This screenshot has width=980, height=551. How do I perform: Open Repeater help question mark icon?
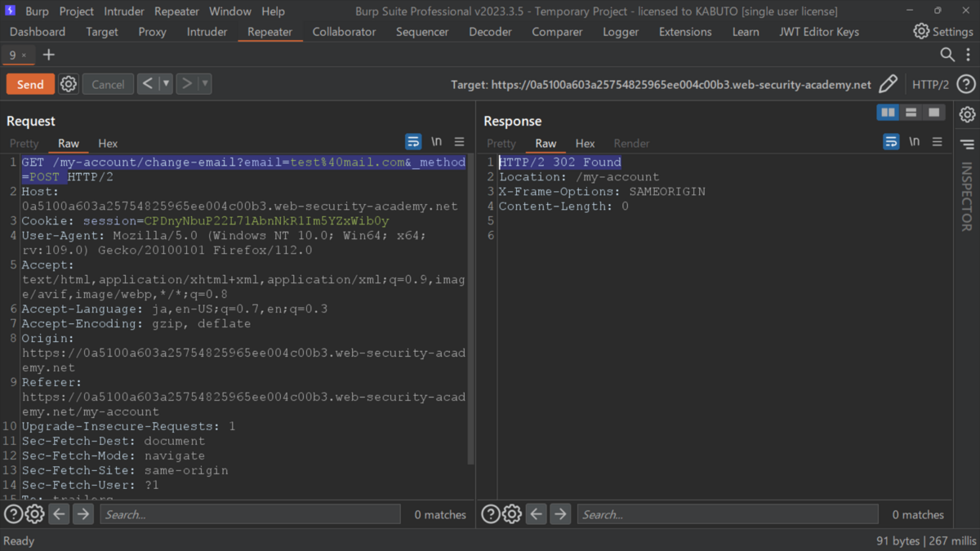point(965,84)
